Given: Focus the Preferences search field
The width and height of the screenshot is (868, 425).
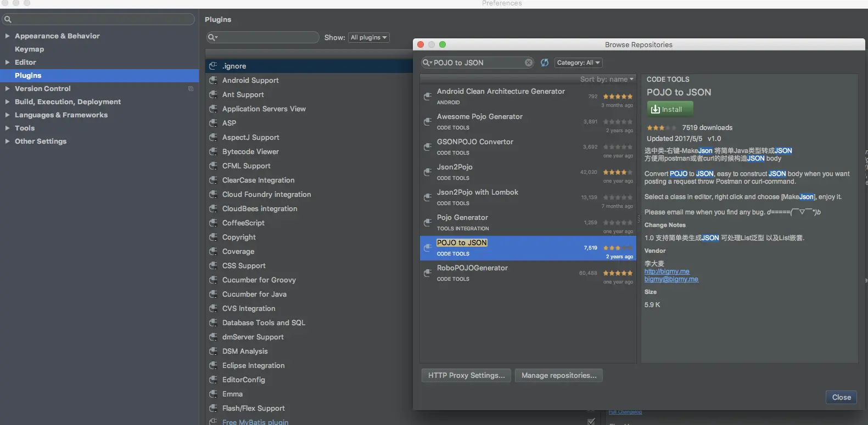Looking at the screenshot, I should pos(99,19).
